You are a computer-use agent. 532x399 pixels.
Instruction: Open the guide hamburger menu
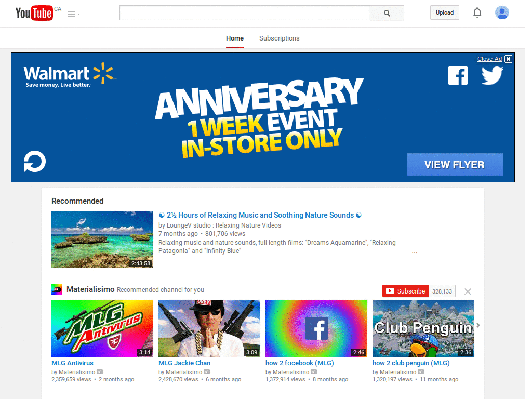click(74, 14)
